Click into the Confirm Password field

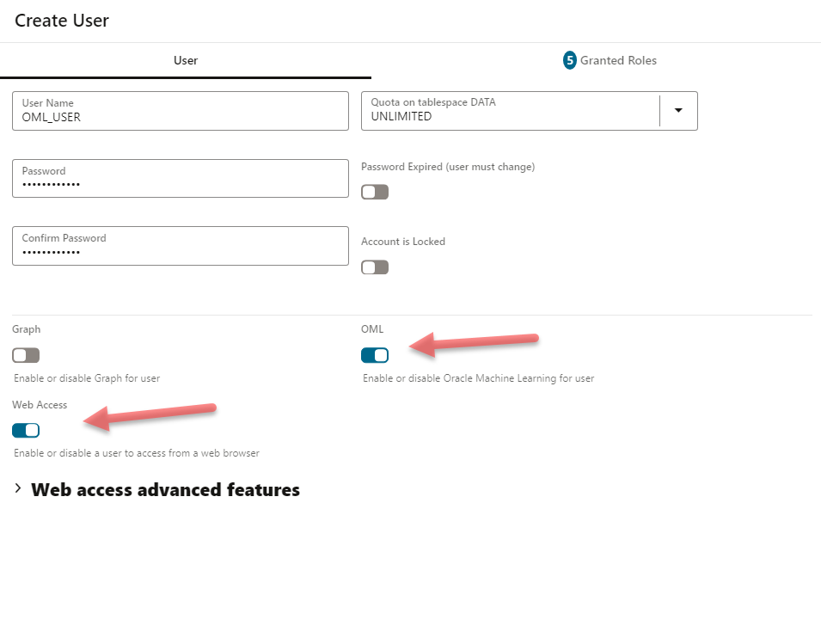pyautogui.click(x=181, y=246)
